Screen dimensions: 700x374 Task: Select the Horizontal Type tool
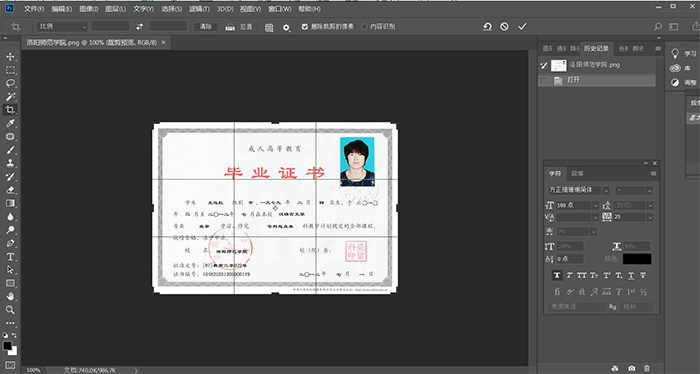[x=10, y=257]
